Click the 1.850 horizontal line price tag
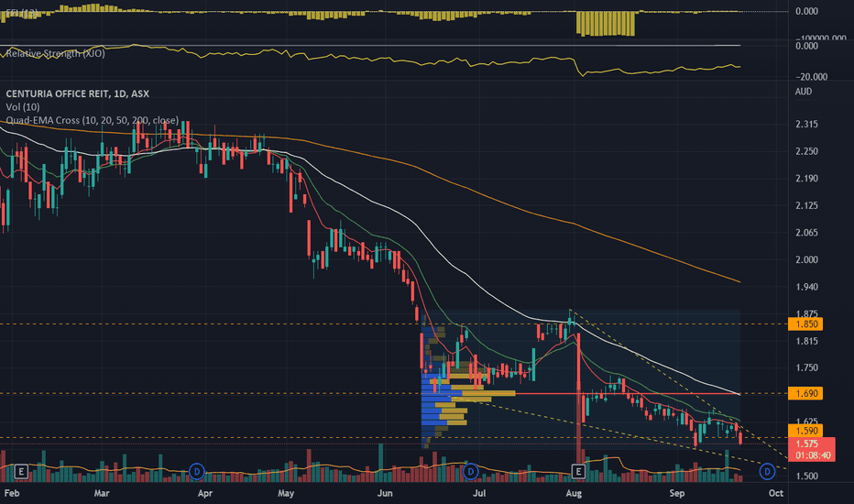Viewport: 854px width, 504px height. point(805,324)
